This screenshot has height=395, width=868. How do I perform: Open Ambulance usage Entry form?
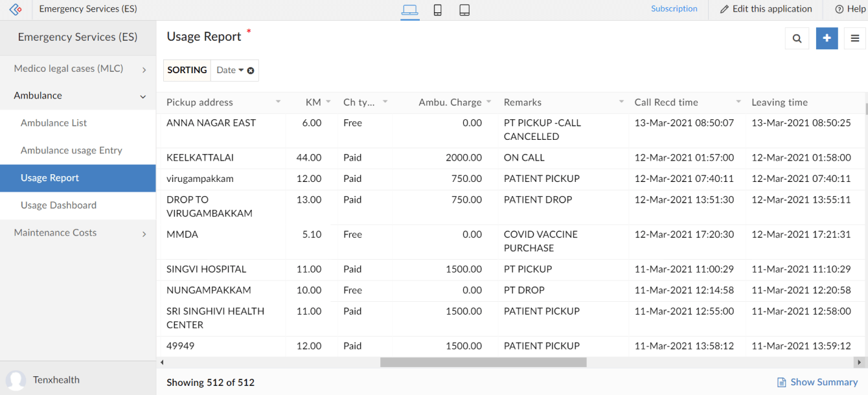[x=71, y=150]
